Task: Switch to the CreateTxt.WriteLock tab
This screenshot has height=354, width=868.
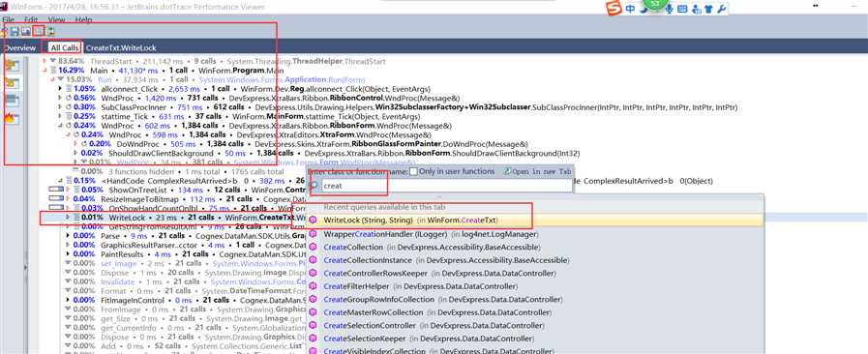Action: [121, 48]
